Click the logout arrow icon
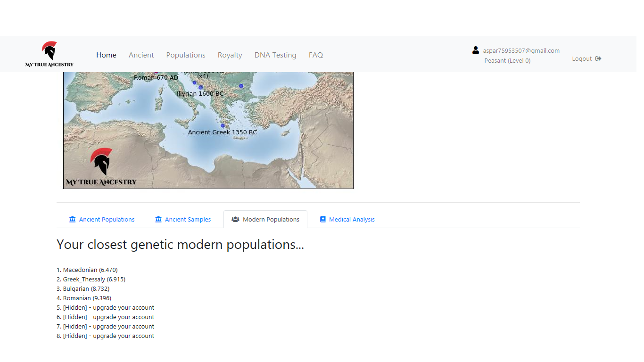 [x=598, y=58]
